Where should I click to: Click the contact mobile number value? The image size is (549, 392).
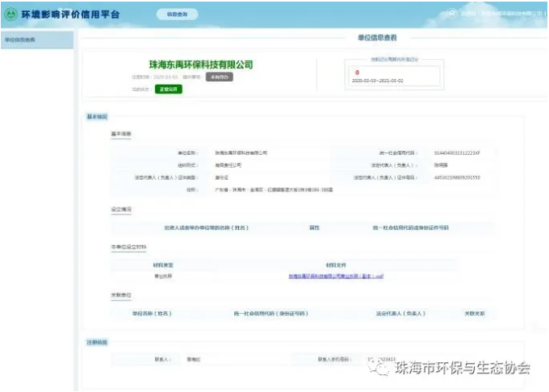(x=382, y=360)
